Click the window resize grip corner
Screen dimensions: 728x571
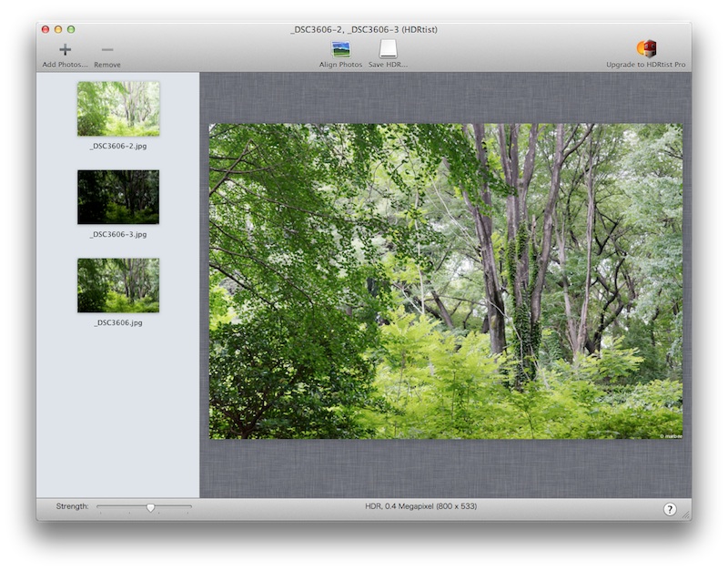(686, 515)
